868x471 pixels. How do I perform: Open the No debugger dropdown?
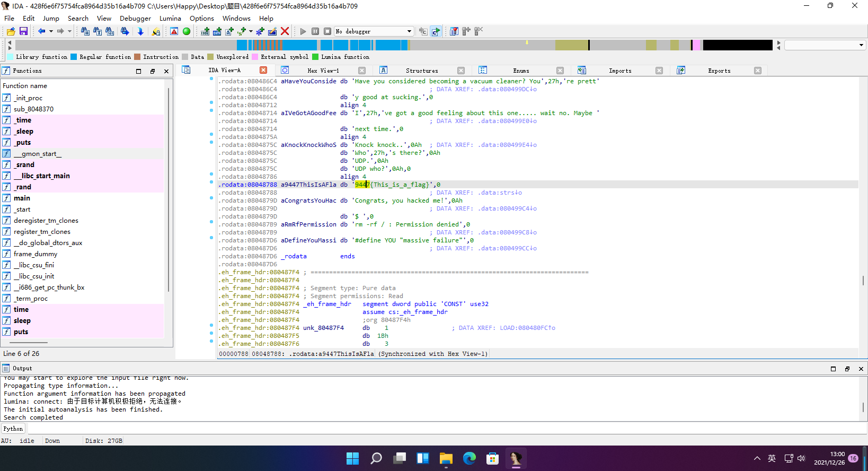374,31
